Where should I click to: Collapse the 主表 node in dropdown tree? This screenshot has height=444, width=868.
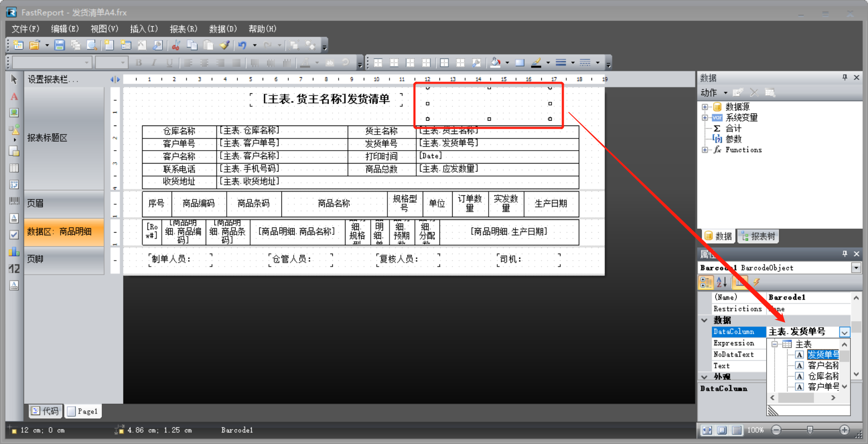(775, 344)
